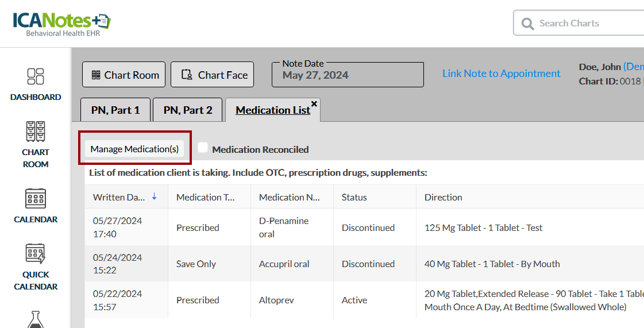Select the Medication List tab
This screenshot has width=644, height=328.
(x=272, y=110)
